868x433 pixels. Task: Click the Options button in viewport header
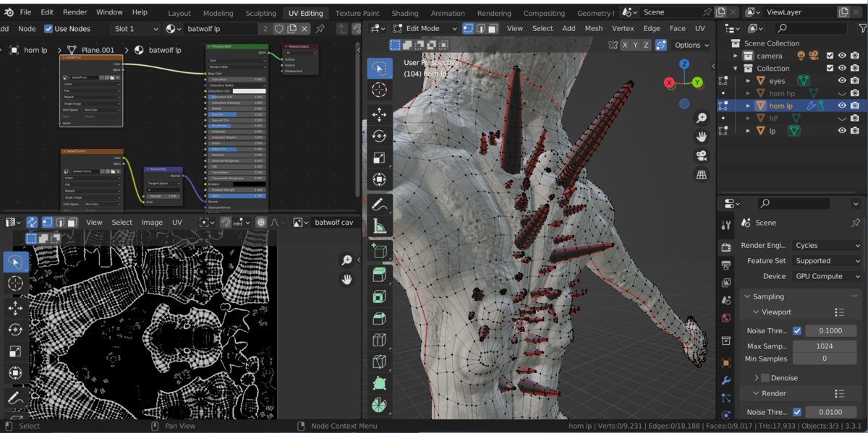click(x=692, y=45)
